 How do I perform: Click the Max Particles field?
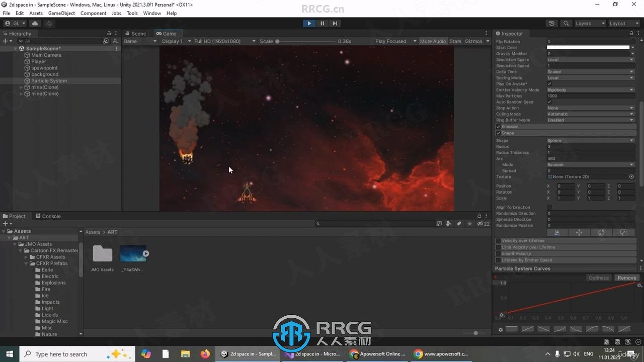[591, 96]
